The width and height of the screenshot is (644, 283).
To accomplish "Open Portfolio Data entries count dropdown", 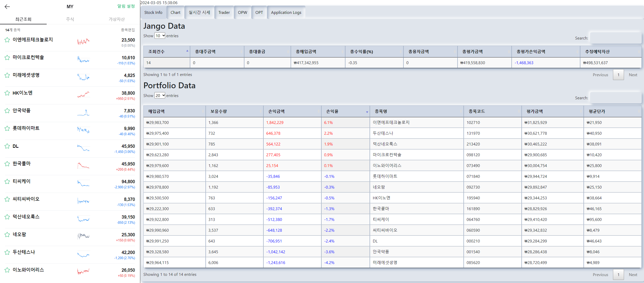I will pos(160,95).
